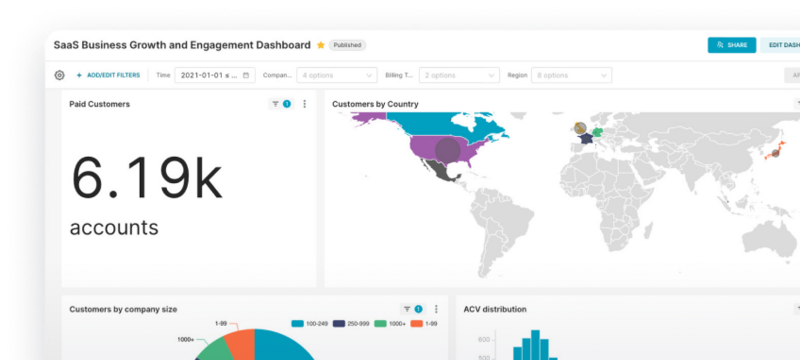Open the filter settings gear icon
The image size is (800, 360).
tap(59, 75)
